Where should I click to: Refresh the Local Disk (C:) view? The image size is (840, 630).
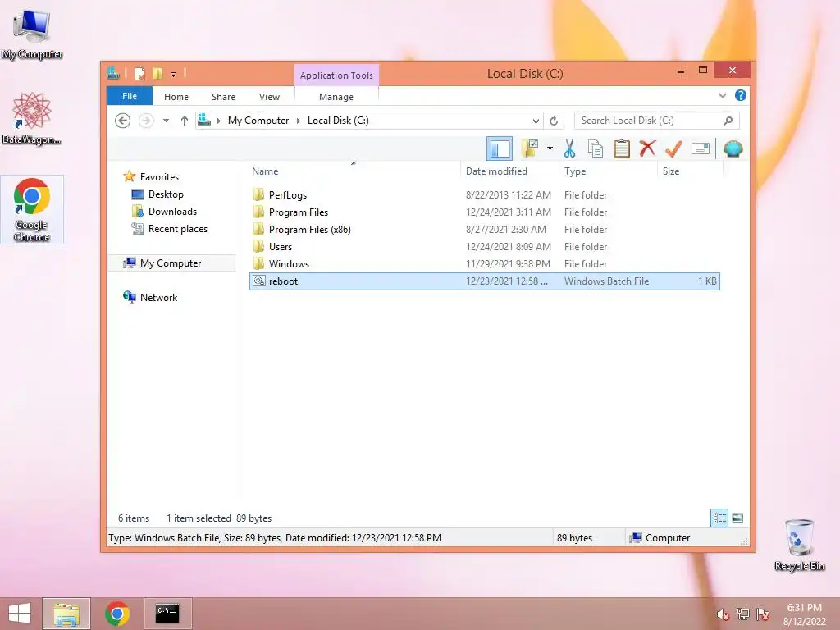pos(554,121)
